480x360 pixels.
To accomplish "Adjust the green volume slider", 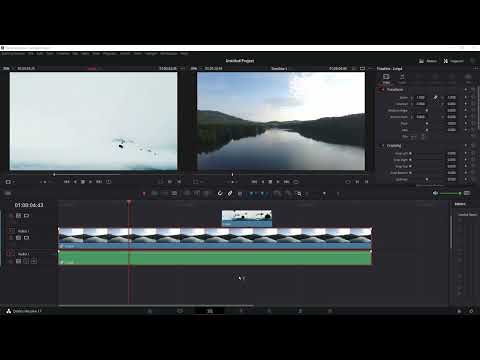I will 451,193.
